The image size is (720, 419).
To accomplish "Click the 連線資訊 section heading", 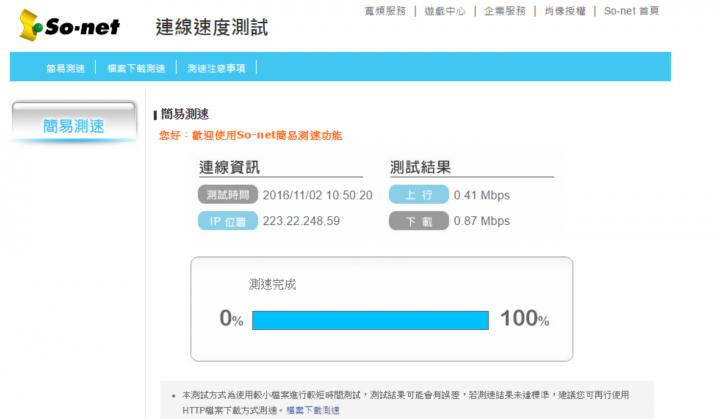I will [x=229, y=167].
